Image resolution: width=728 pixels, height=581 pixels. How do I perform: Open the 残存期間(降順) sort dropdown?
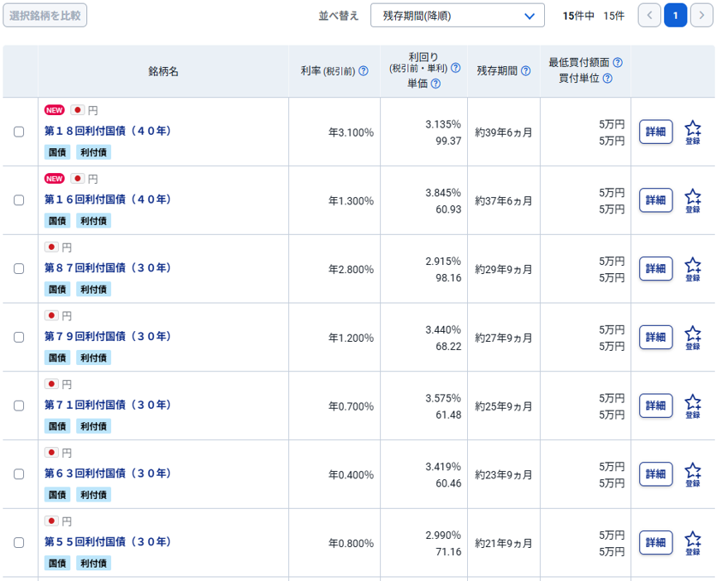458,16
